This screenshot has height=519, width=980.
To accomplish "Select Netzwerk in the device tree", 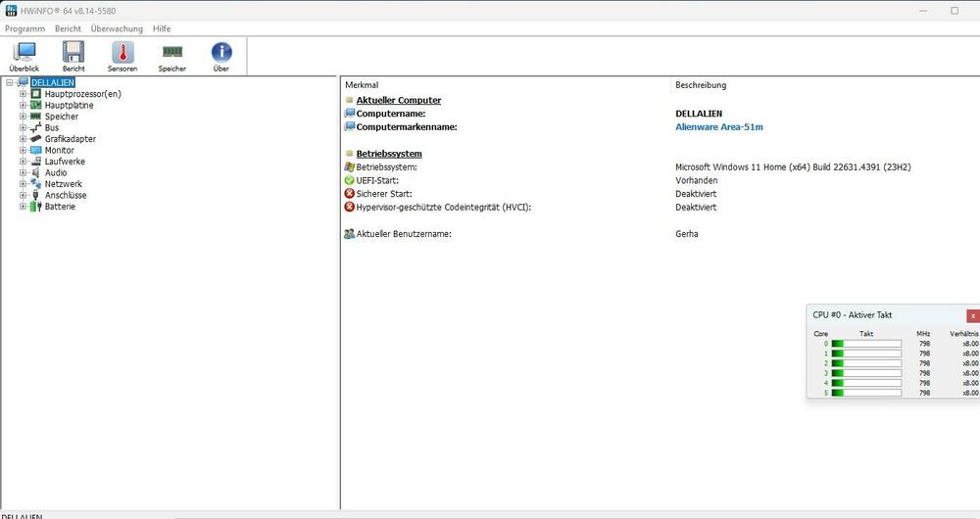I will 63,184.
